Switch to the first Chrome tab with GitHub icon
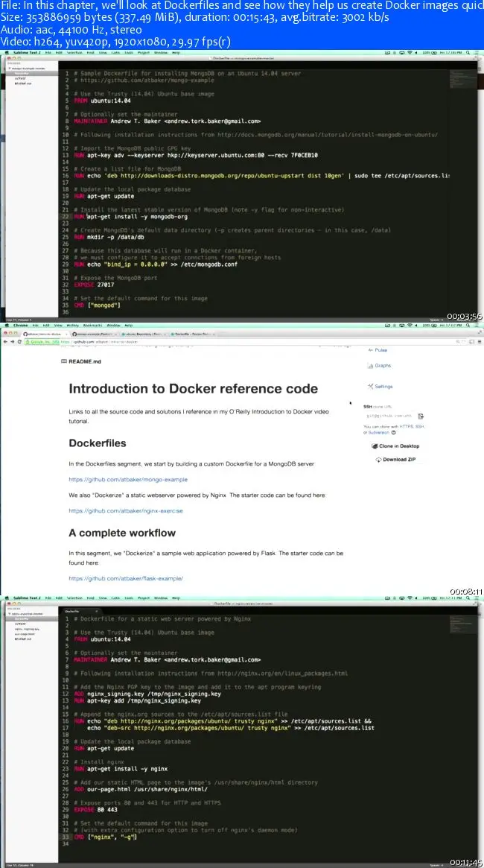484x868 pixels. click(44, 334)
